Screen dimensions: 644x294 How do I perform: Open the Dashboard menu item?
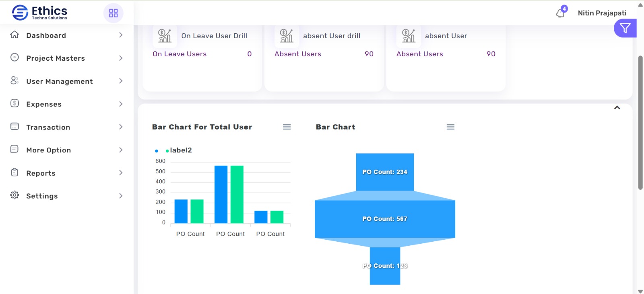click(x=46, y=35)
